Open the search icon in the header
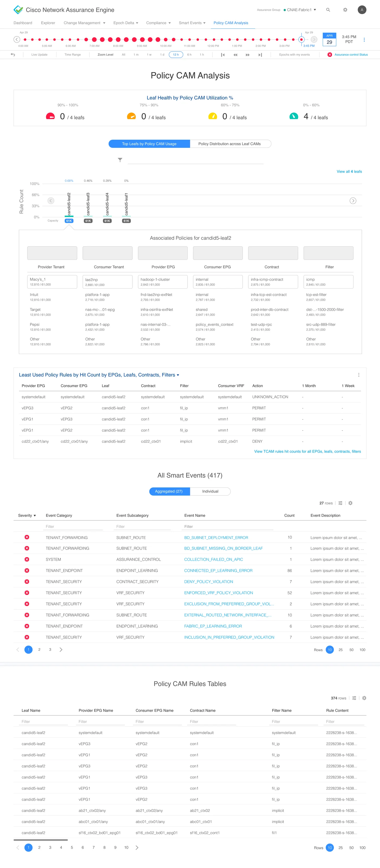380x868 pixels. (x=328, y=10)
